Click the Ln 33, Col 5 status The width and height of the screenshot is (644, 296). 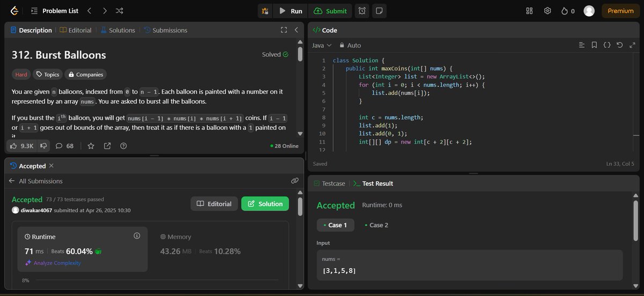click(x=619, y=164)
